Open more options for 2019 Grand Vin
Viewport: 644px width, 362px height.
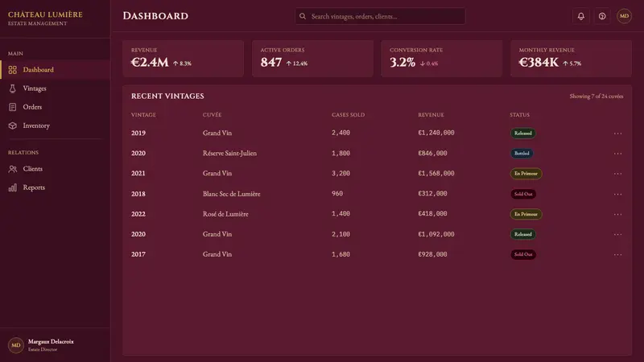point(617,134)
